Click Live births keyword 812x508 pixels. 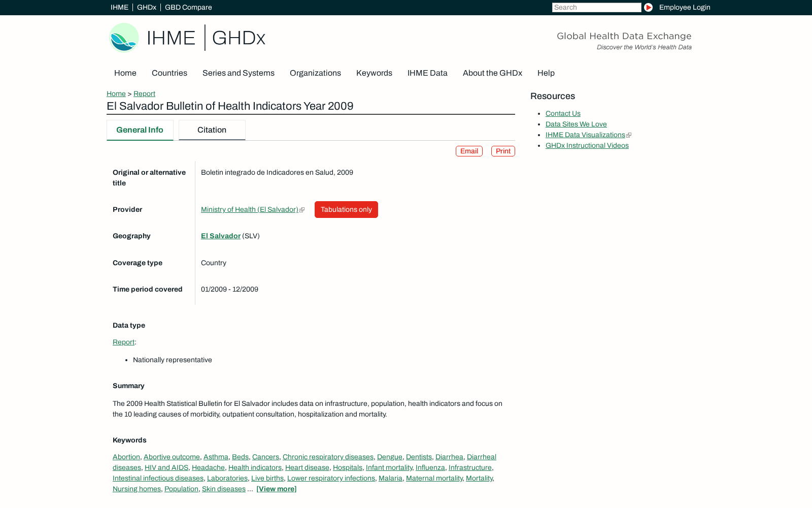click(x=267, y=479)
